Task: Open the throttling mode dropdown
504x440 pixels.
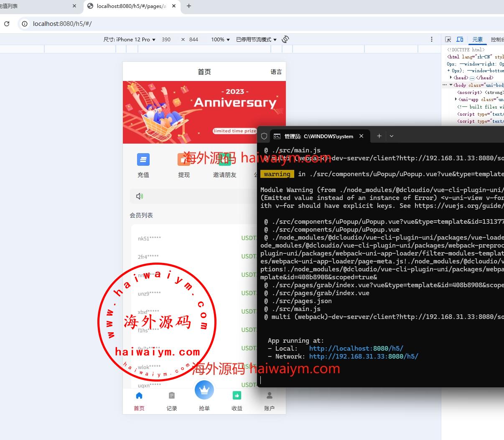Action: pyautogui.click(x=256, y=40)
